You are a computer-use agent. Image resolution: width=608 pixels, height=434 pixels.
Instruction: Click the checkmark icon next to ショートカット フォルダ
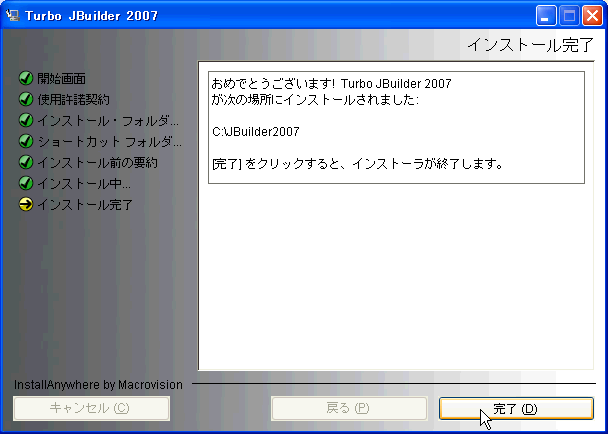[25, 141]
